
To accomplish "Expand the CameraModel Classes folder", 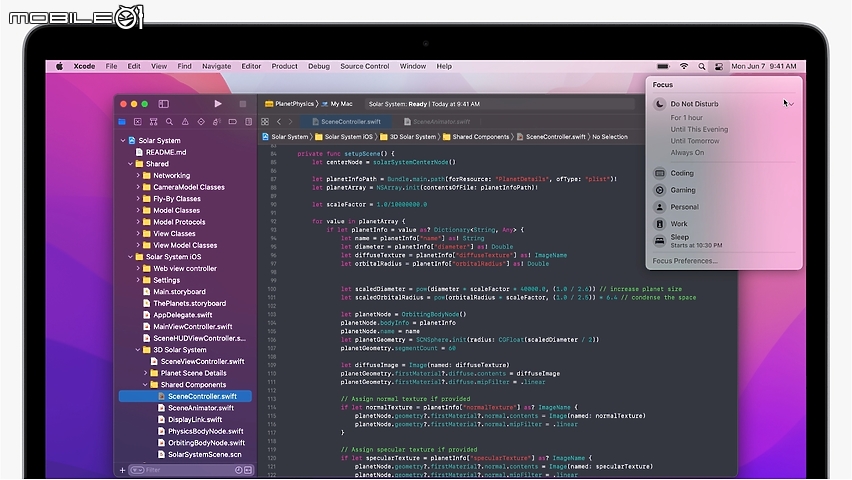I will pyautogui.click(x=138, y=187).
